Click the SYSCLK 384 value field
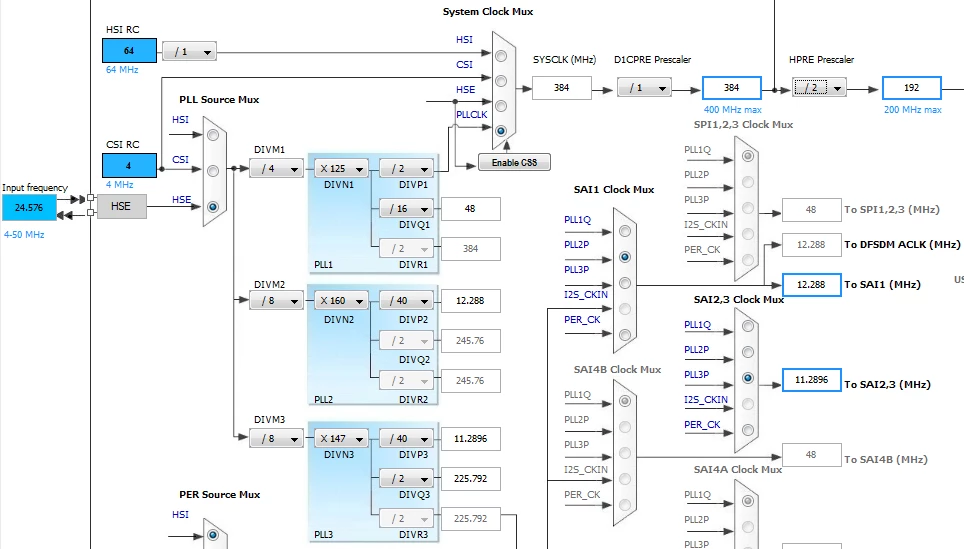964x549 pixels. tap(561, 88)
